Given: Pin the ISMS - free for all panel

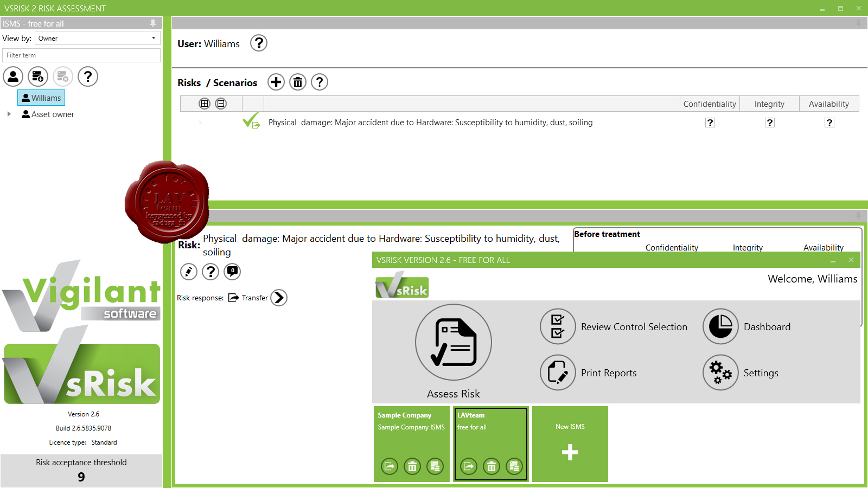Looking at the screenshot, I should coord(153,23).
